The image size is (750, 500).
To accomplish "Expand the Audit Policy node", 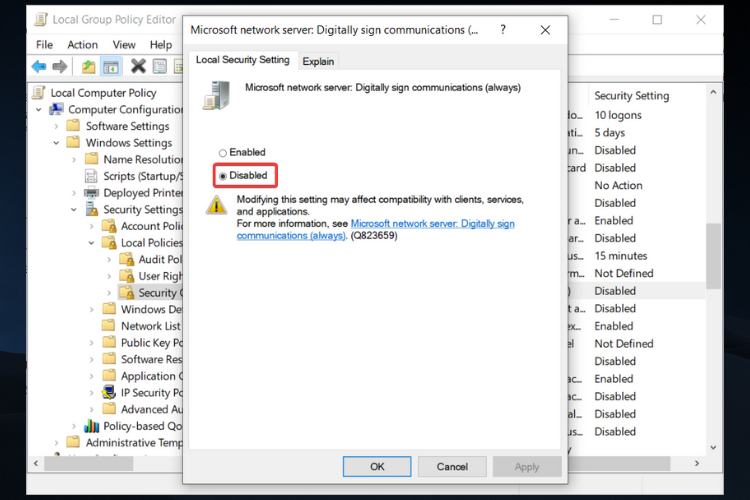I will (x=110, y=260).
